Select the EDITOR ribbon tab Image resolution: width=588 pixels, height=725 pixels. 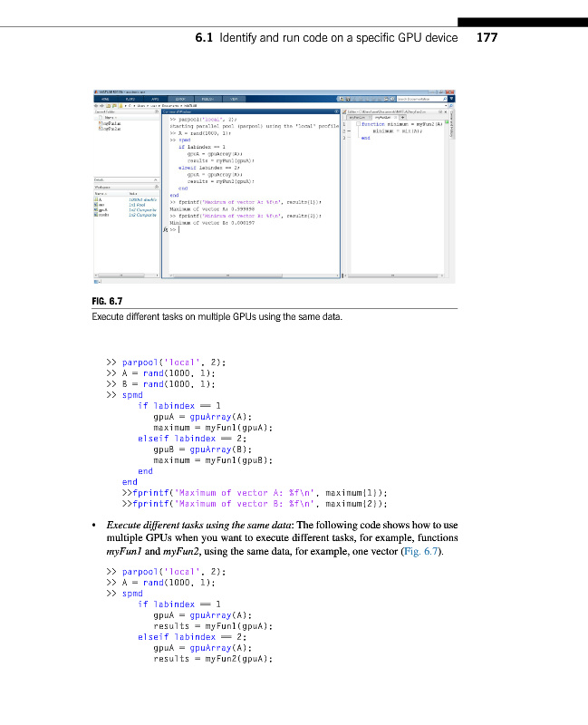(180, 98)
